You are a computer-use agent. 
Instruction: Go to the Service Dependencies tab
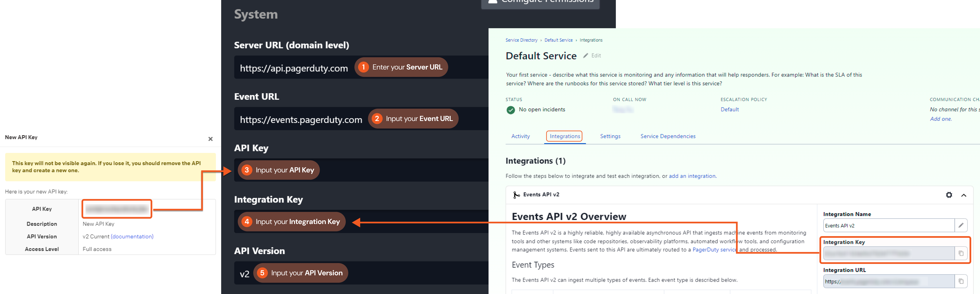pos(668,136)
